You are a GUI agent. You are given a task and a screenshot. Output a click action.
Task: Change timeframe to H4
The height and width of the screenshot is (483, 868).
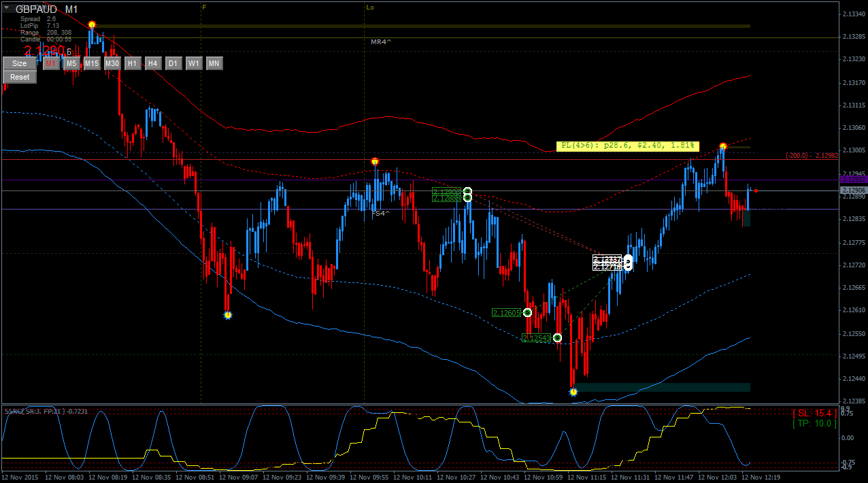click(153, 63)
